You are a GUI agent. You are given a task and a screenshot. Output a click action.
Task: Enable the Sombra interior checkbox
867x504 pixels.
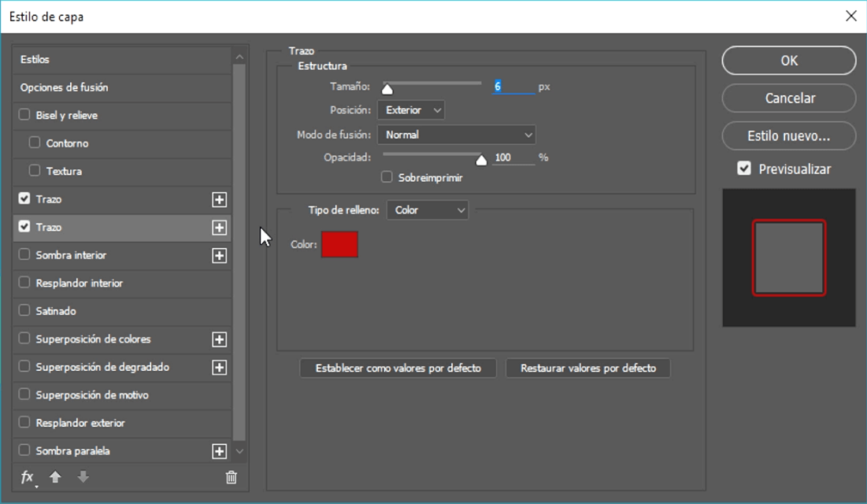[24, 254]
